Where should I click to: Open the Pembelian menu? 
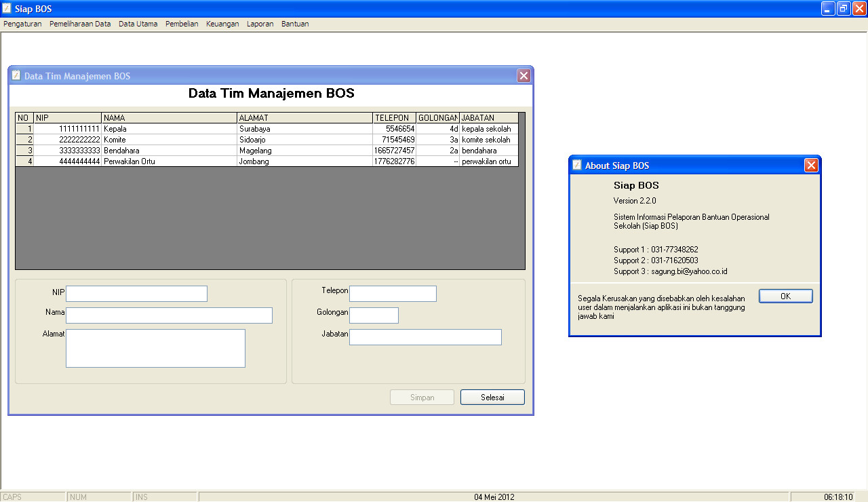(182, 23)
